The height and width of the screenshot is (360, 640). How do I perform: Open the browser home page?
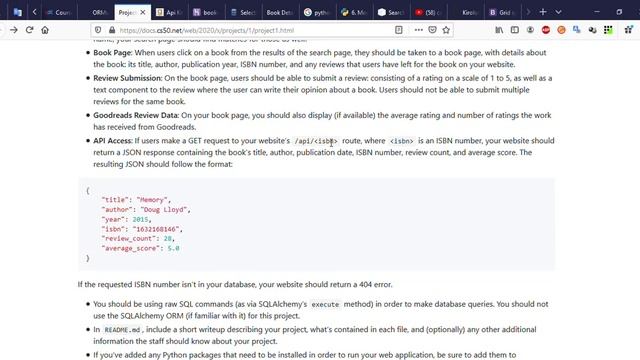[x=45, y=30]
